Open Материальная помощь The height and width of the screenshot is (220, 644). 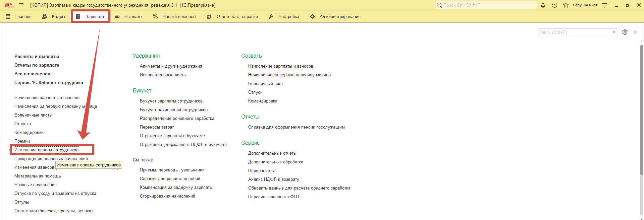click(x=38, y=176)
